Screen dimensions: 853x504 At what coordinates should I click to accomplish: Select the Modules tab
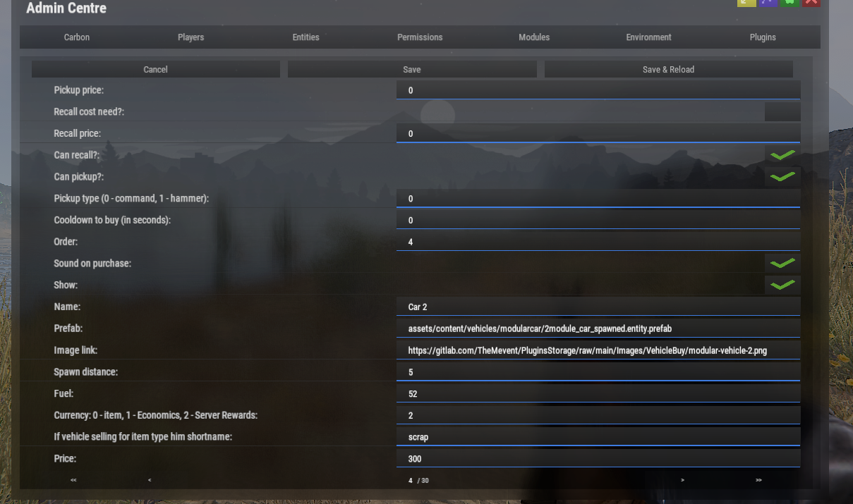[x=534, y=37]
